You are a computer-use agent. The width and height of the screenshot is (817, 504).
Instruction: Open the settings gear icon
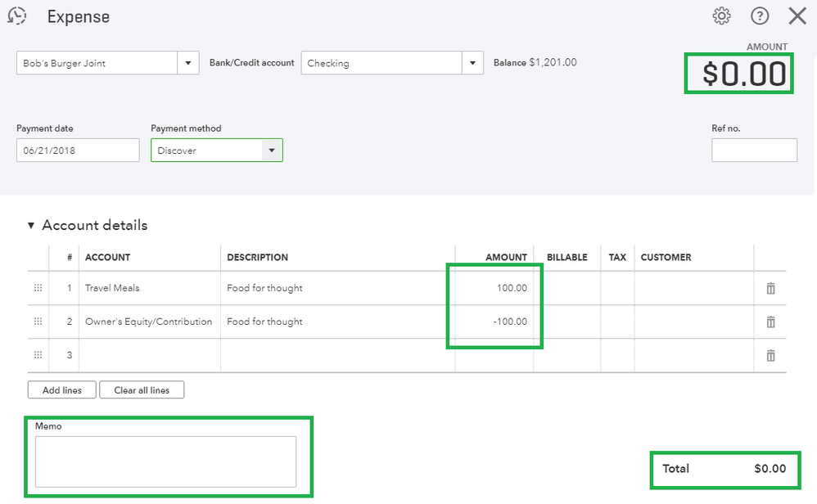tap(721, 16)
